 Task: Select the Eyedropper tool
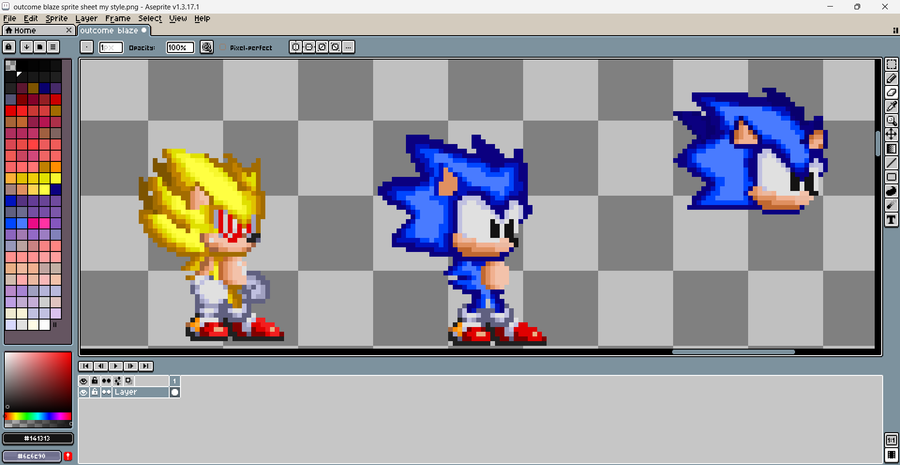891,106
